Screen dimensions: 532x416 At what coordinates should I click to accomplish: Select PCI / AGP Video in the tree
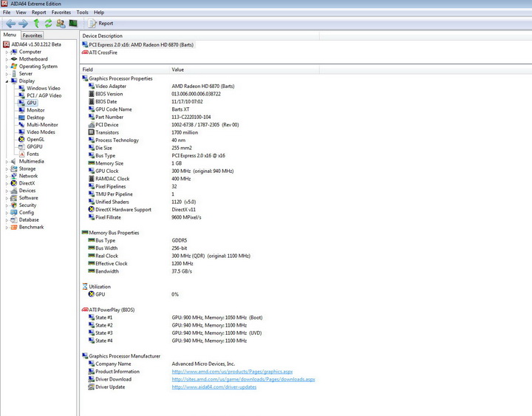pos(44,95)
